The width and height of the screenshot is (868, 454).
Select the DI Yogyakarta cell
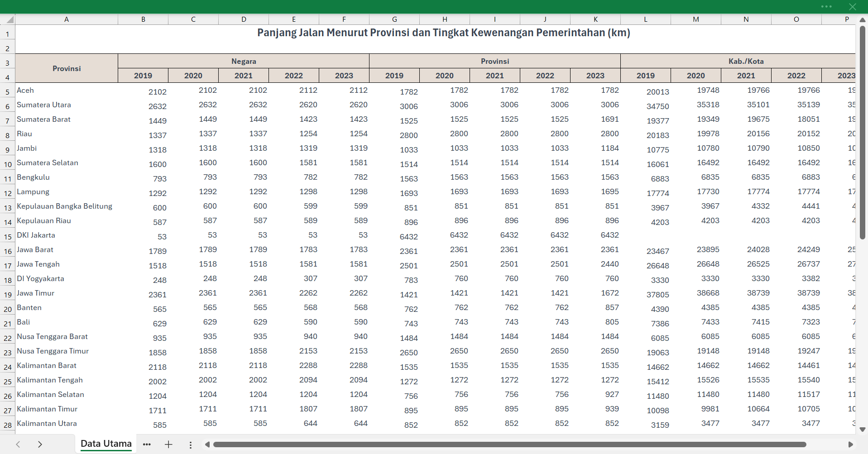point(67,278)
